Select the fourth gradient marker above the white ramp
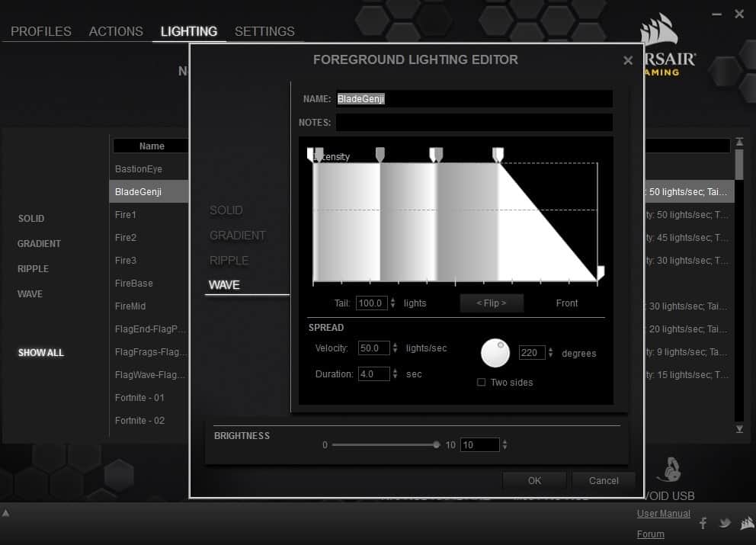Viewport: 756px width, 545px height. (498, 154)
